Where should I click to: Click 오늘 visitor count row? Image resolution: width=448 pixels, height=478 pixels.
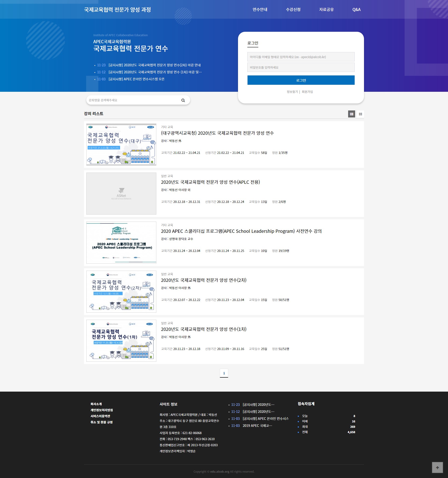point(326,416)
